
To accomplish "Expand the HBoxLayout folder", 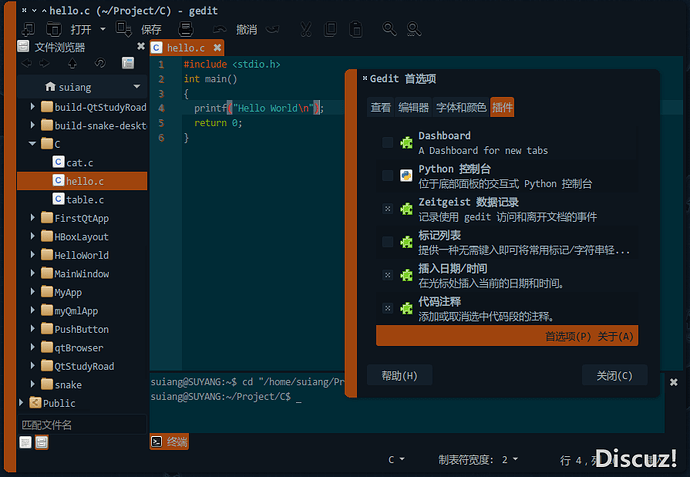I will click(33, 236).
